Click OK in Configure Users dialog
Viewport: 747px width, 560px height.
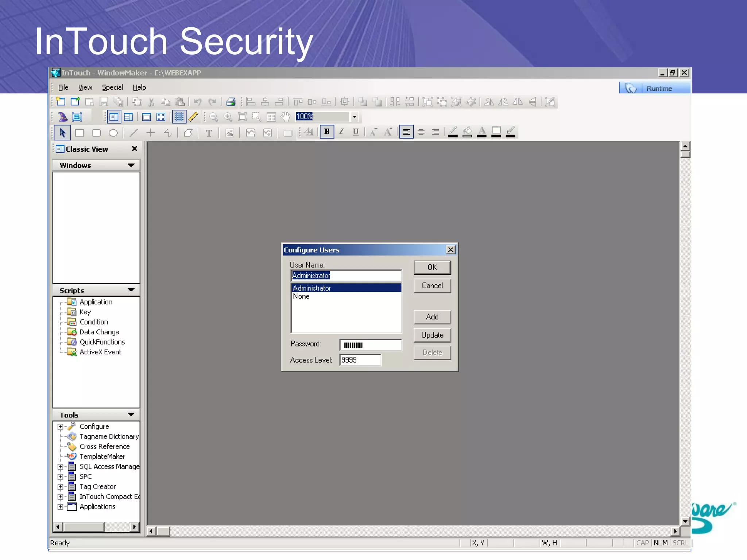tap(432, 267)
